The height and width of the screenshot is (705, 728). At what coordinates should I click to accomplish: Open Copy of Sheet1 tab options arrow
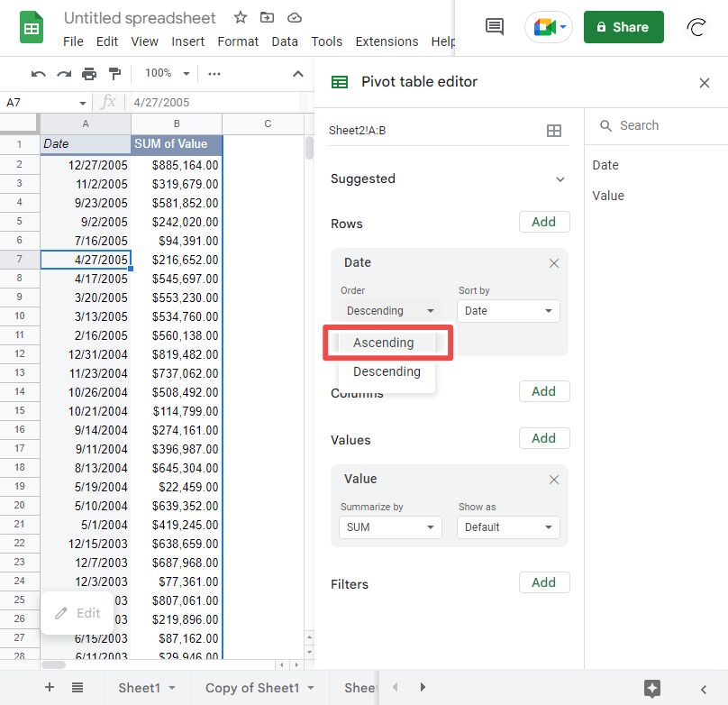tap(311, 688)
